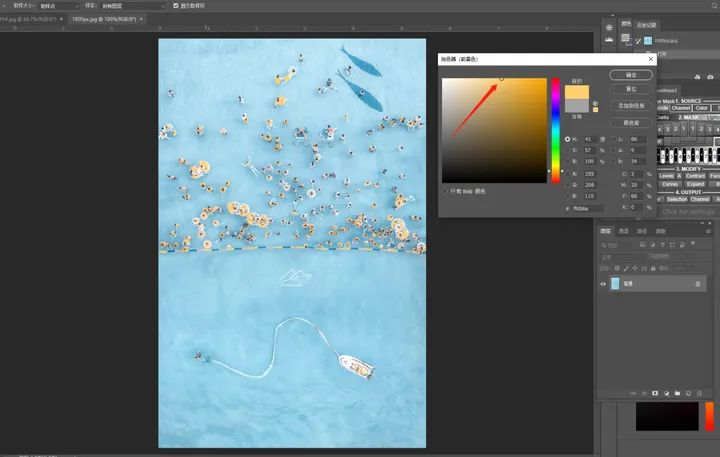This screenshot has height=457, width=720.
Task: Click the foreground/background swatch icon in Color panel
Action: coord(626,39)
